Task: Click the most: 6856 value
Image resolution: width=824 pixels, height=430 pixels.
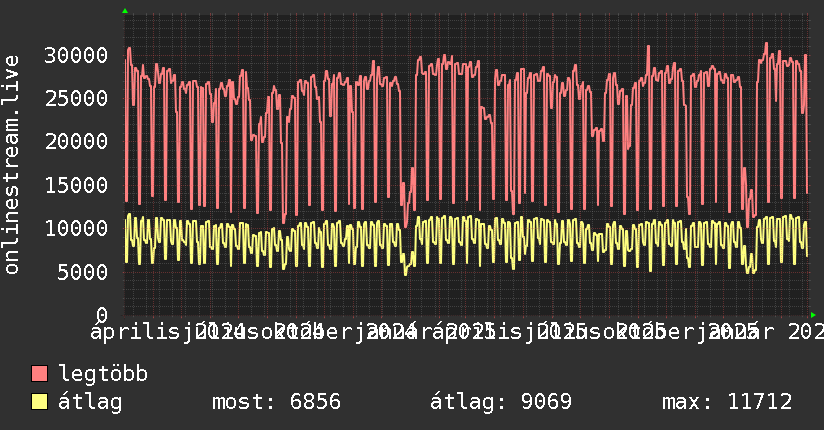Action: [276, 402]
